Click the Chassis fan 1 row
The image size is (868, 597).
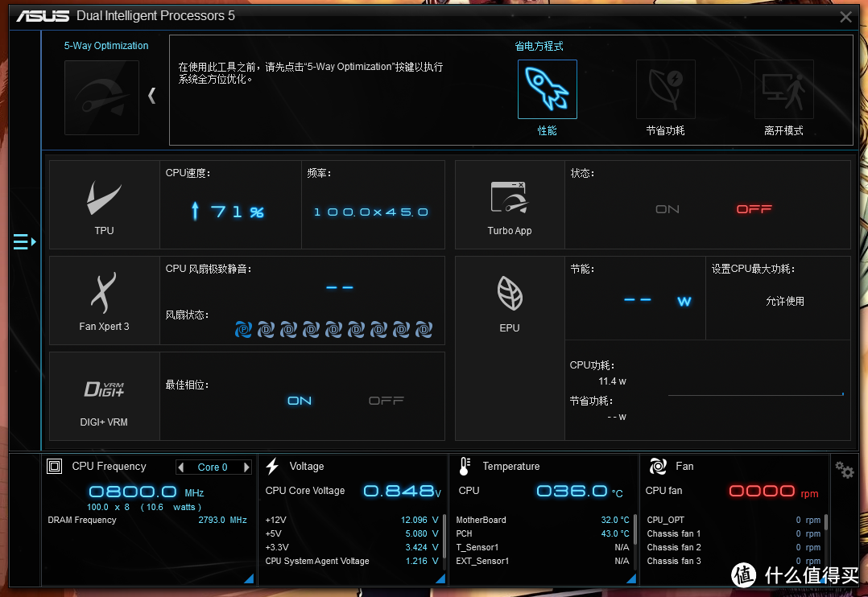734,534
